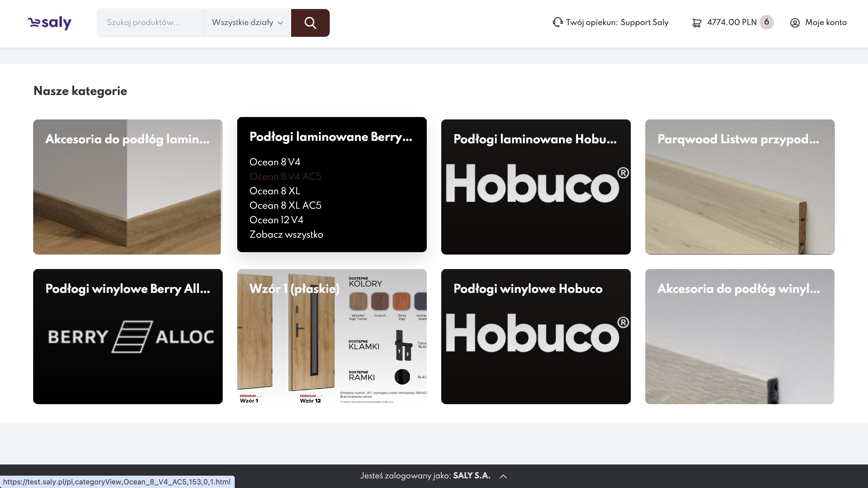Open Podłogi winylowe Berry Alloc card
Screen dimensions: 868x488
tap(128, 337)
